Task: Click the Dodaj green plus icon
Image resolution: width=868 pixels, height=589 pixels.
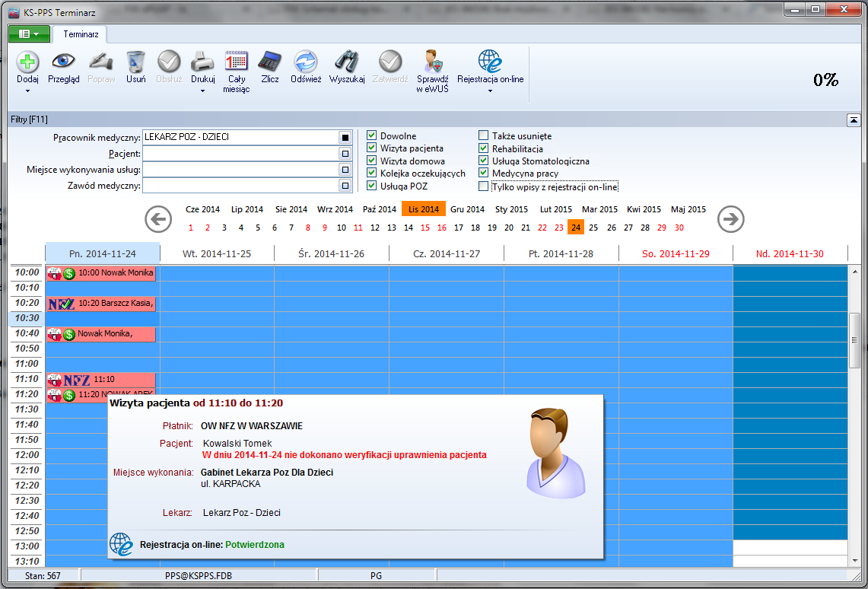Action: pyautogui.click(x=27, y=62)
